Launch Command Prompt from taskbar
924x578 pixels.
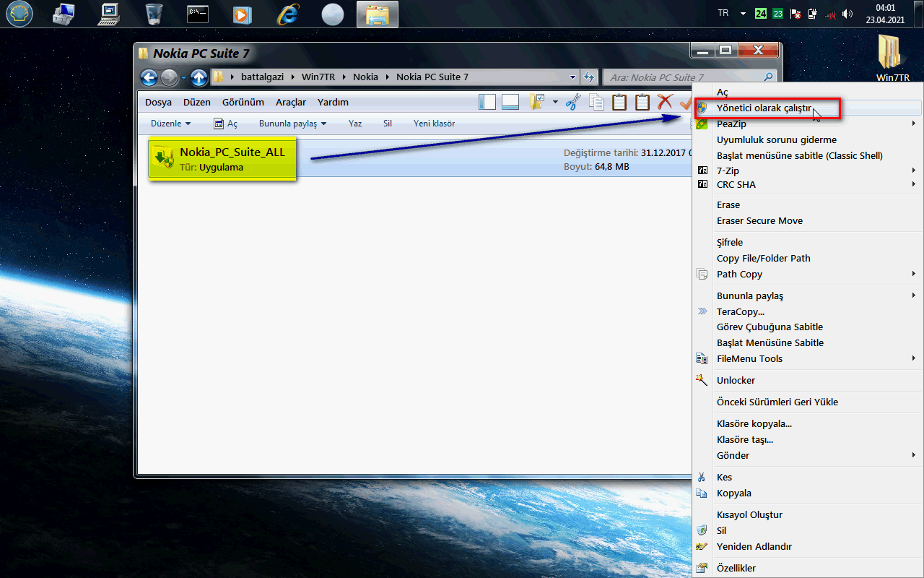tap(198, 14)
